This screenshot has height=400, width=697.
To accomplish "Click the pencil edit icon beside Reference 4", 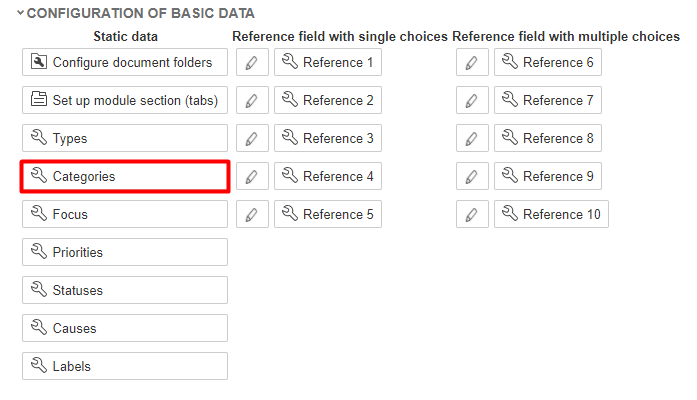I will [252, 177].
